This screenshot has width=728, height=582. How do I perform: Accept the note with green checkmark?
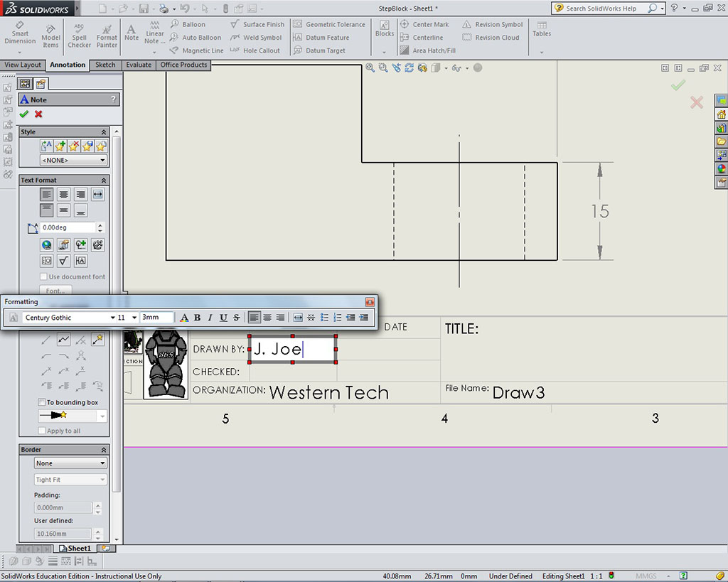pyautogui.click(x=24, y=114)
